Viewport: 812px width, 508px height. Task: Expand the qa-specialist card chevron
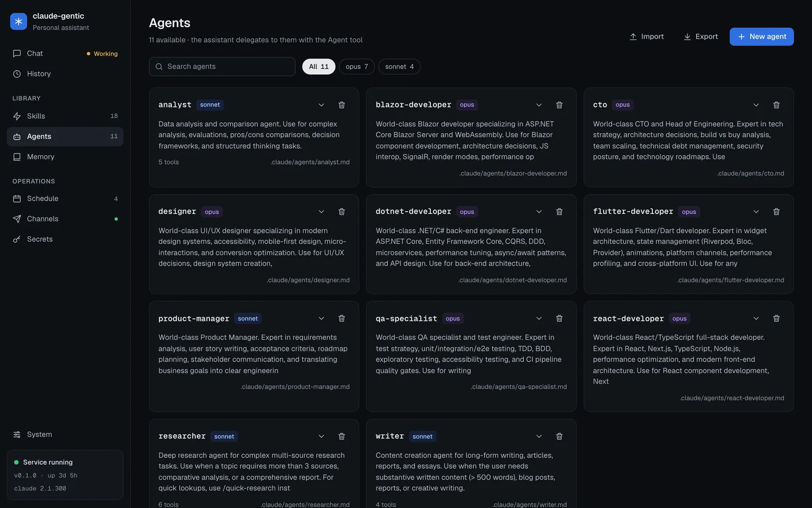tap(539, 319)
